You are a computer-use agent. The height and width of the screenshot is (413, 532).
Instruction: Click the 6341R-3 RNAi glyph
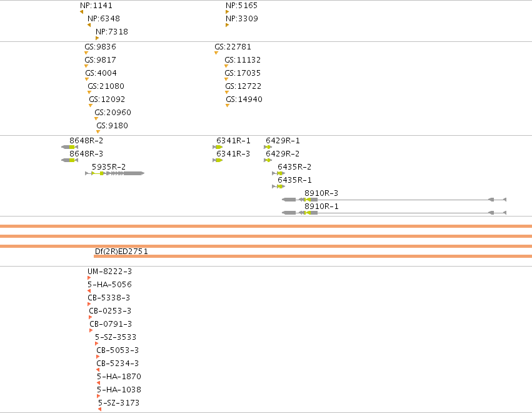218,160
